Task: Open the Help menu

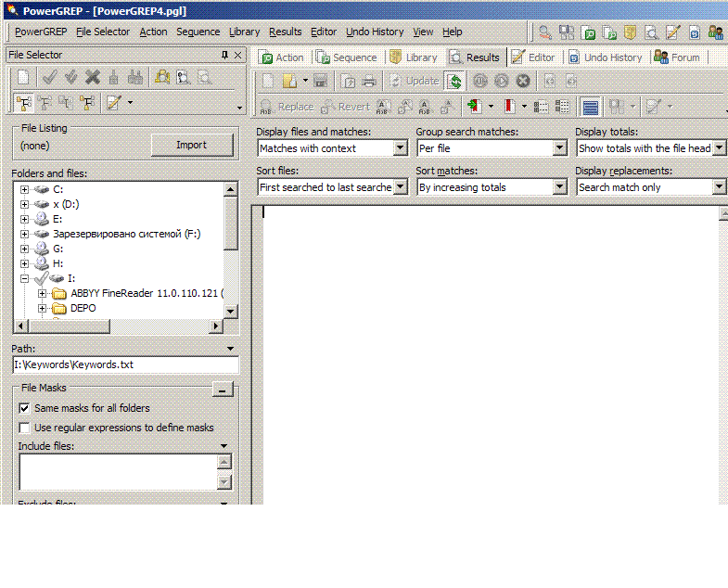Action: coord(452,32)
